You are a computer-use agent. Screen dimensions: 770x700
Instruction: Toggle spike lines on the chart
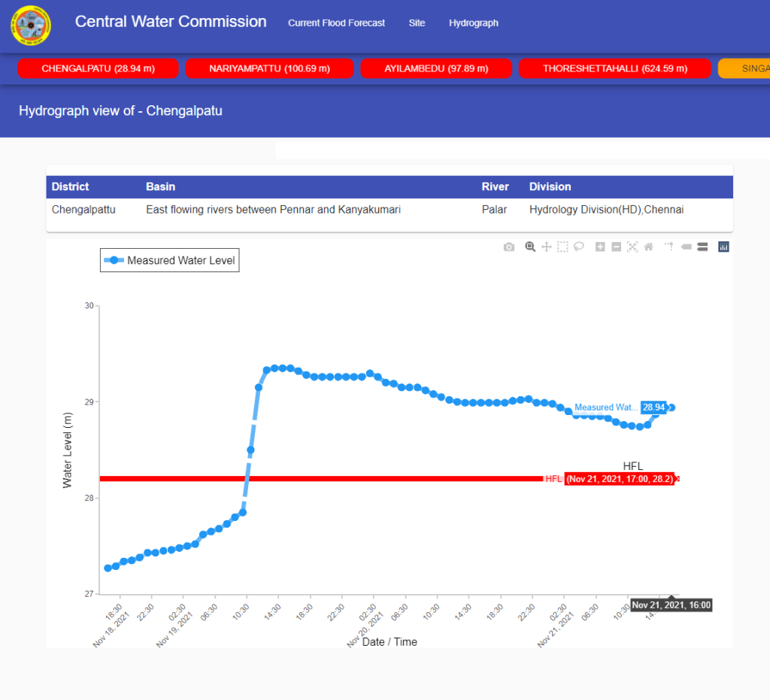pos(668,247)
